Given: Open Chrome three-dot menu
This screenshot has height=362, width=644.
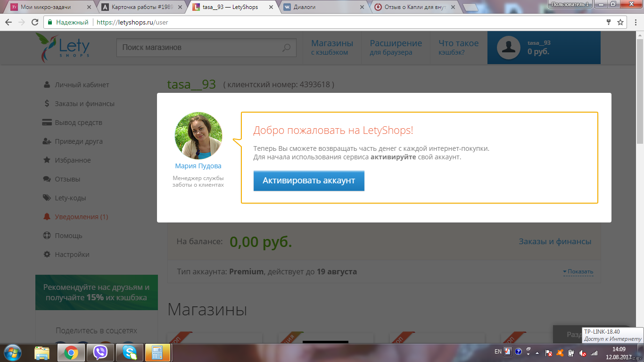Looking at the screenshot, I should click(635, 22).
